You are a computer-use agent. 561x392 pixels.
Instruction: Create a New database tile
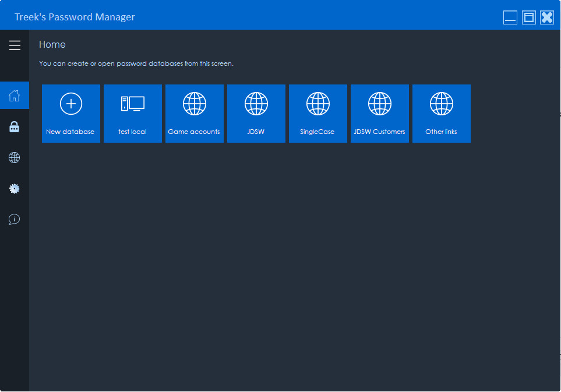pyautogui.click(x=71, y=114)
